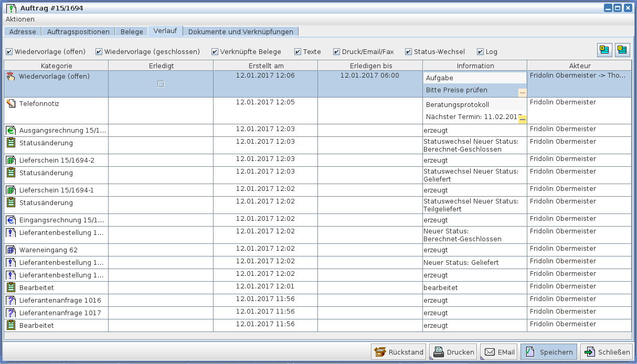Open the Dokumente und Verknüpfungen tab
Image resolution: width=637 pixels, height=364 pixels.
click(x=240, y=31)
